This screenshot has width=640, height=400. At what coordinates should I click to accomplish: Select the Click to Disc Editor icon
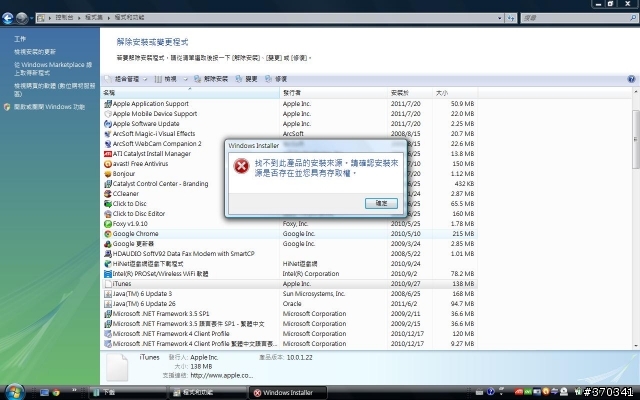pos(108,214)
